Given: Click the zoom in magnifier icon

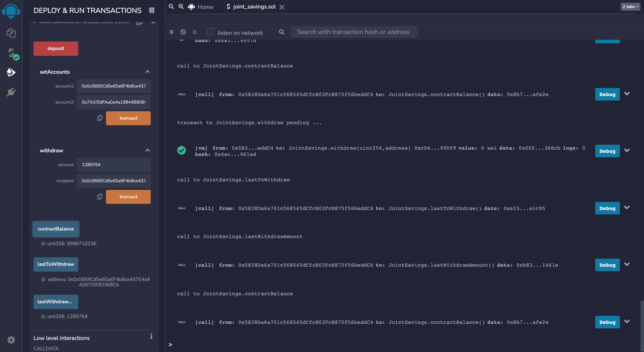Looking at the screenshot, I should pyautogui.click(x=181, y=7).
